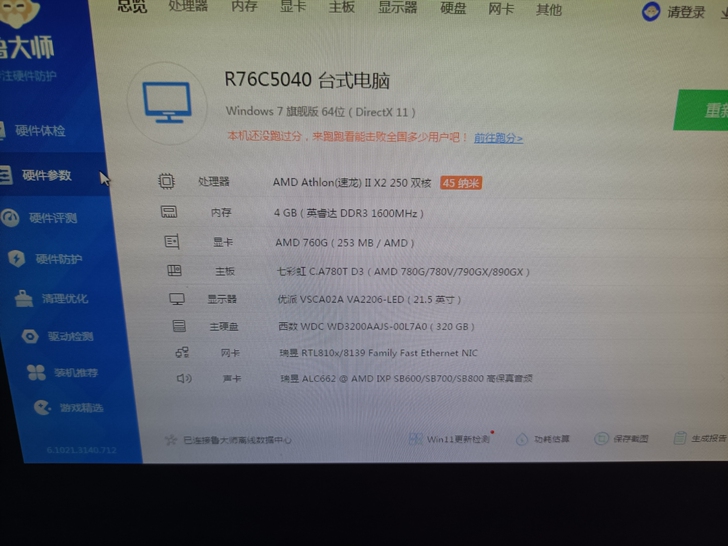Image resolution: width=728 pixels, height=546 pixels.
Task: Click the motherboard icon
Action: [x=175, y=270]
